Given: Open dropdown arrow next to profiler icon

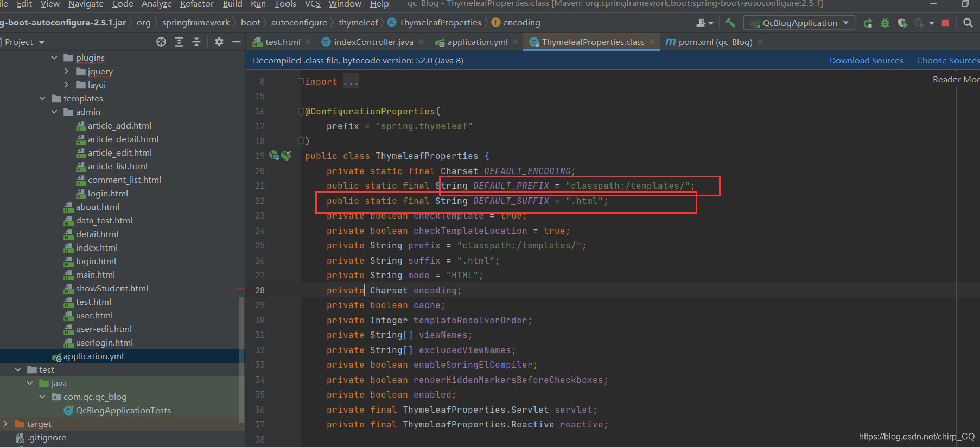Looking at the screenshot, I should (x=931, y=23).
